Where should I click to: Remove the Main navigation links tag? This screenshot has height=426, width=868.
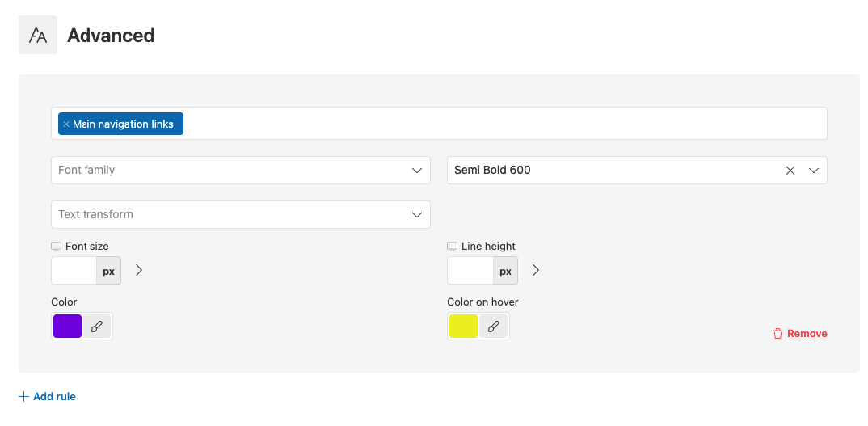(66, 124)
